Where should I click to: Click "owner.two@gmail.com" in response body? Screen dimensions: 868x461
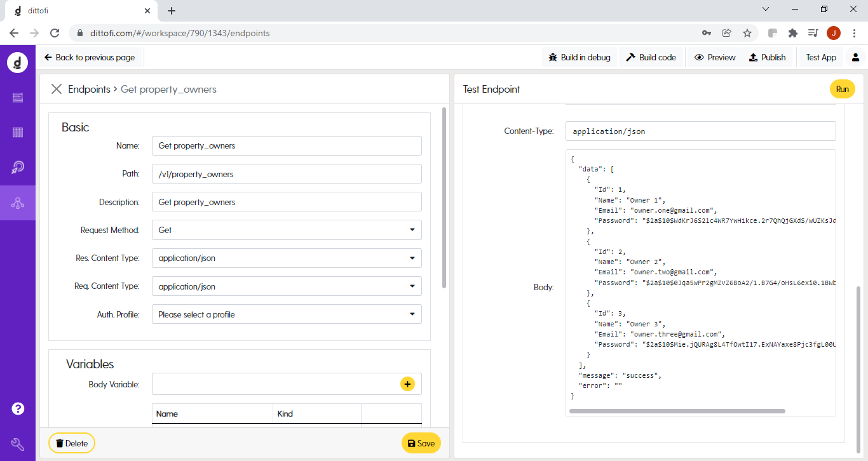click(673, 272)
